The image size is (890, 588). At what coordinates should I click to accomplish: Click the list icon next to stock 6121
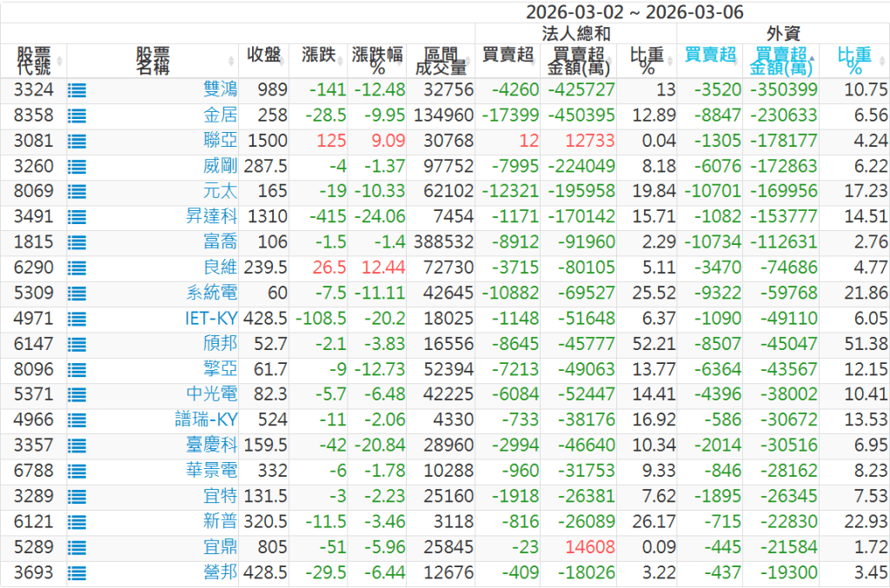pyautogui.click(x=78, y=522)
